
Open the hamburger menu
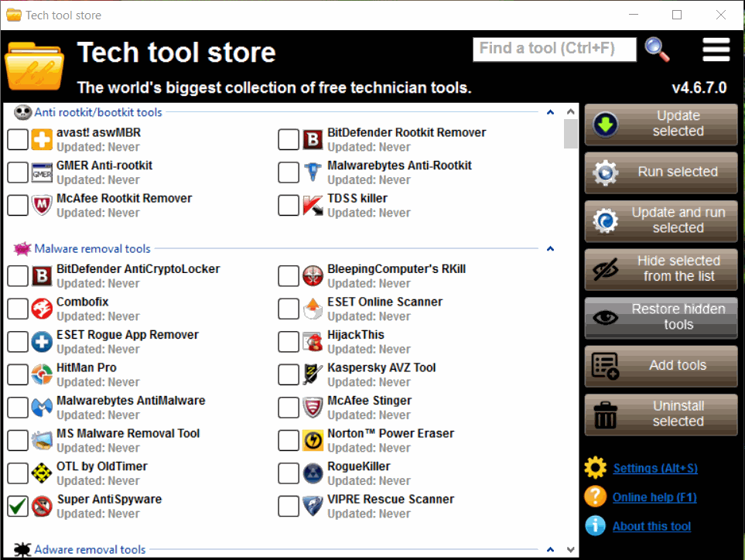716,49
